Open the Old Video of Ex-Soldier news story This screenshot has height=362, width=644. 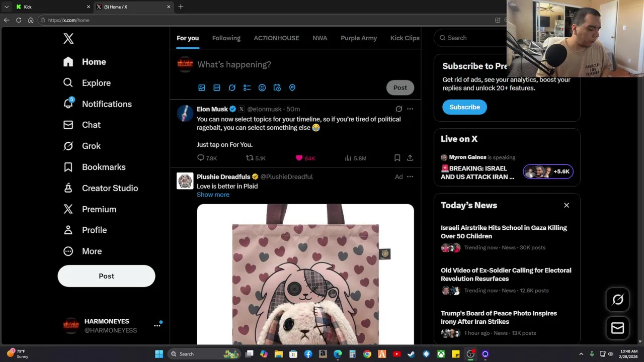tap(506, 275)
